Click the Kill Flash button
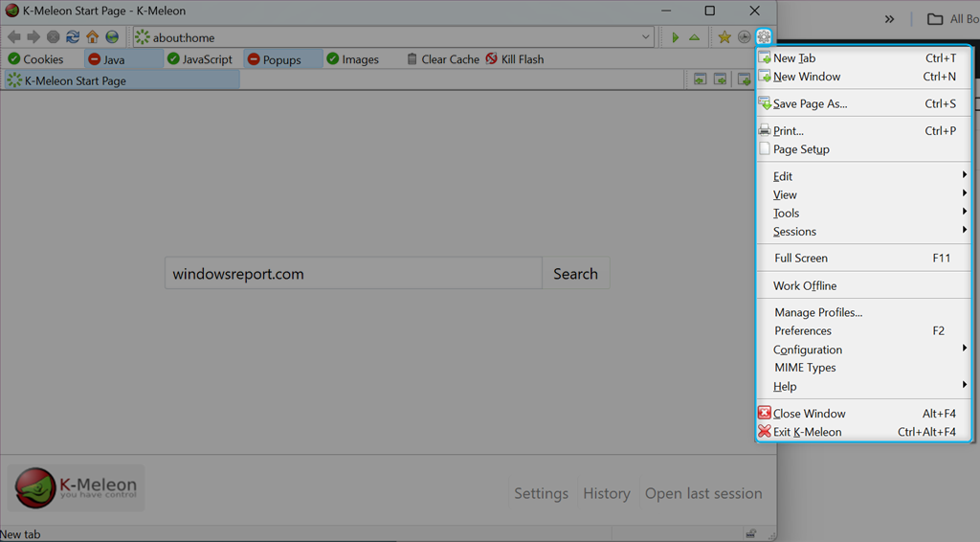The image size is (980, 542). [514, 59]
